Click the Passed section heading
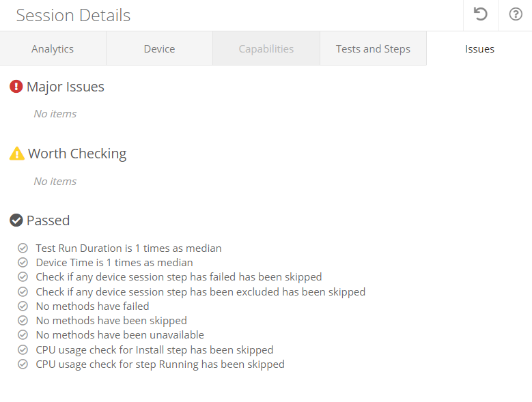Image resolution: width=532 pixels, height=402 pixels. click(x=48, y=220)
